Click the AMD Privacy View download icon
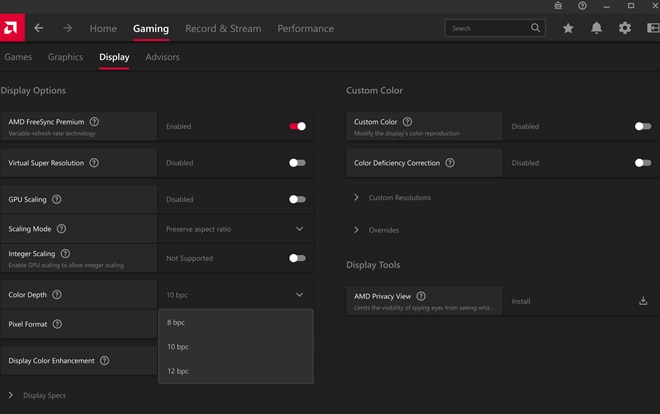 (643, 301)
